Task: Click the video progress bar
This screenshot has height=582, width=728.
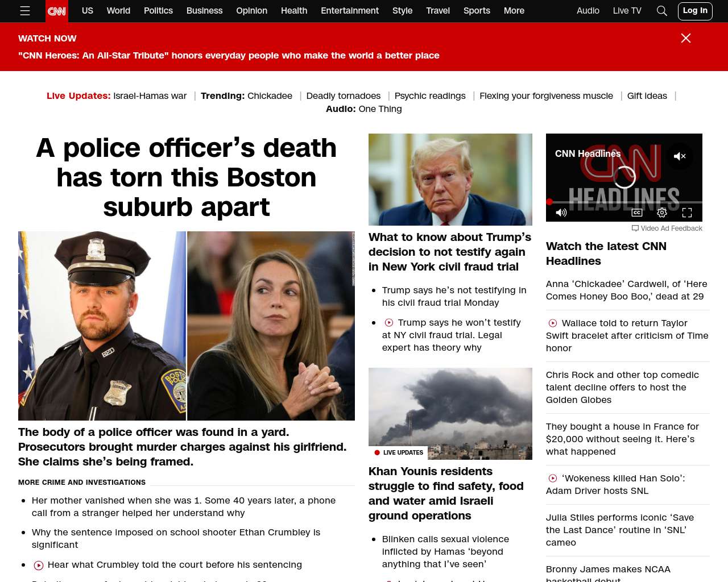Action: click(624, 202)
